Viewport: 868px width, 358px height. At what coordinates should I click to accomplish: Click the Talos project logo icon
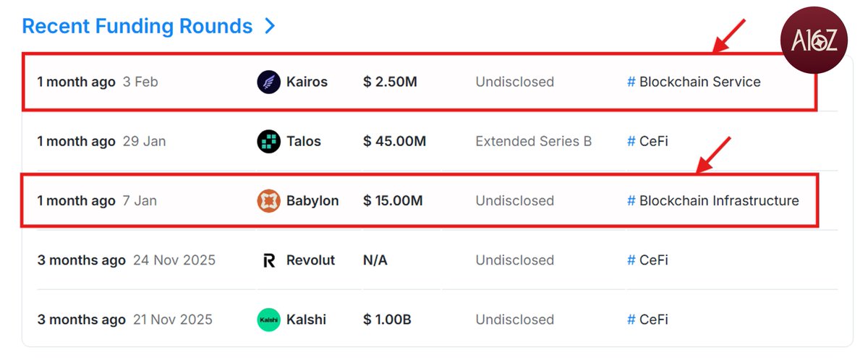pyautogui.click(x=268, y=141)
